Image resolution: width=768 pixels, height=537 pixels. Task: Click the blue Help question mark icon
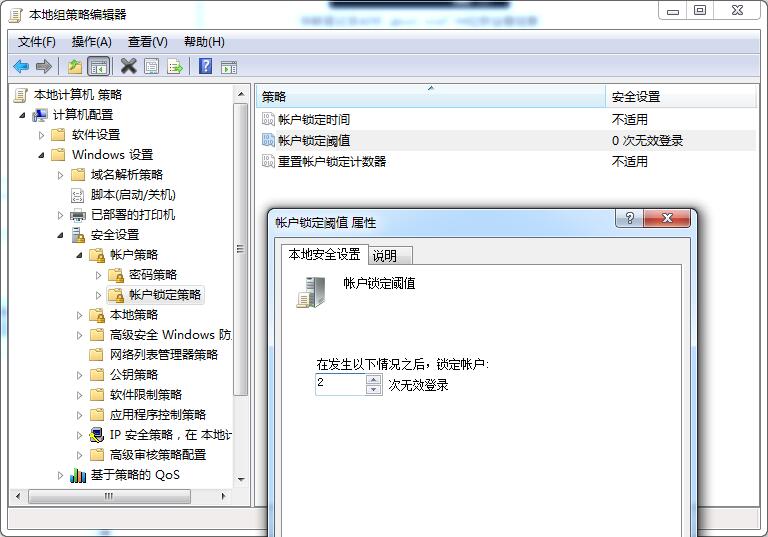(205, 67)
